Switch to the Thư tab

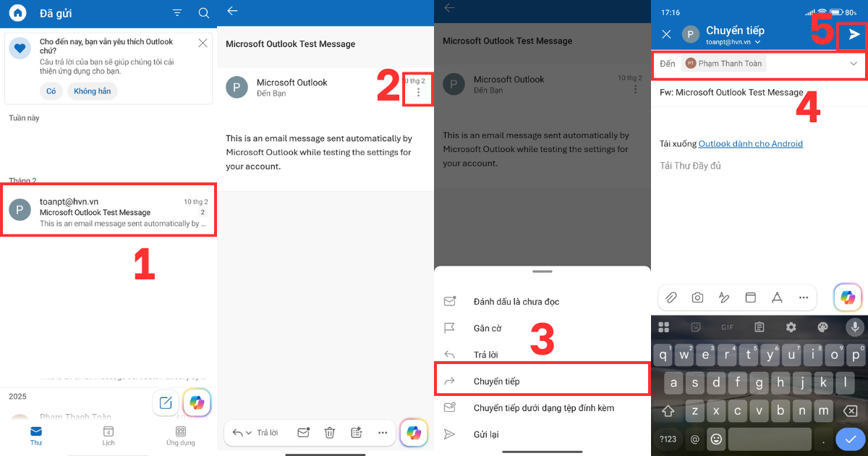click(x=36, y=436)
